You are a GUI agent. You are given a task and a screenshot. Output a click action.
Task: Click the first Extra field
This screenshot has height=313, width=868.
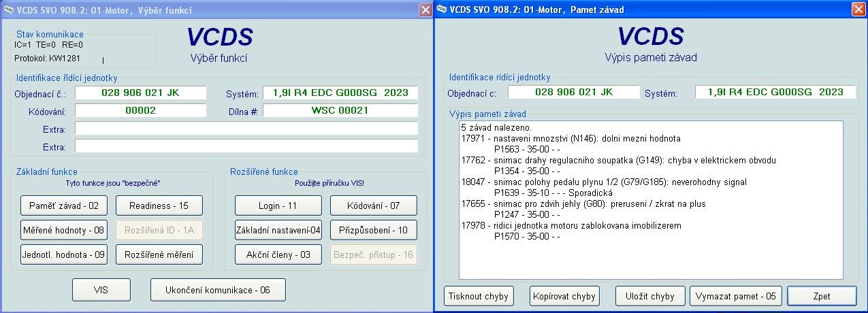coord(246,128)
